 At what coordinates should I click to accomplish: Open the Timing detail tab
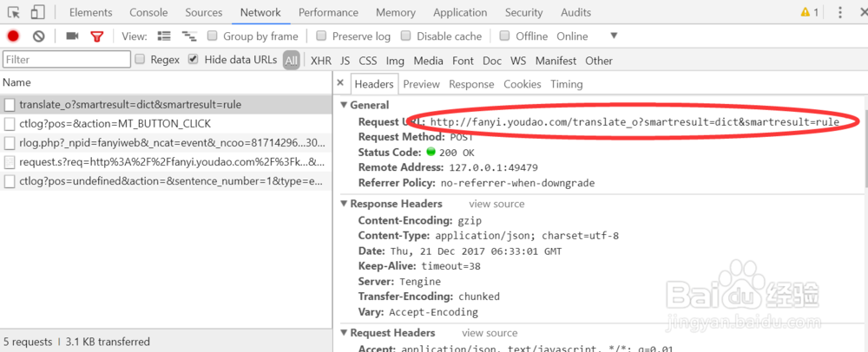click(566, 84)
